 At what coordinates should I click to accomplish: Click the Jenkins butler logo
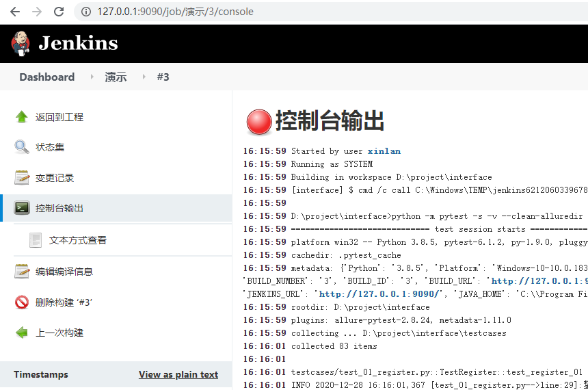pyautogui.click(x=21, y=43)
